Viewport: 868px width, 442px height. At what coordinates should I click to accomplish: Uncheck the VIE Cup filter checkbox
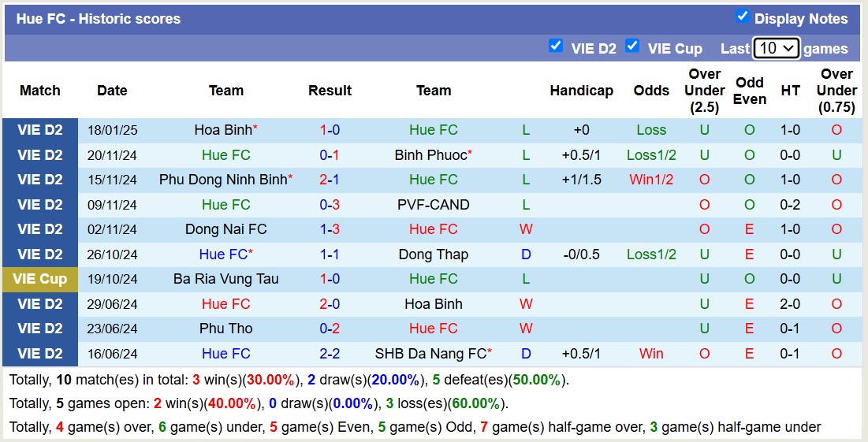[632, 46]
